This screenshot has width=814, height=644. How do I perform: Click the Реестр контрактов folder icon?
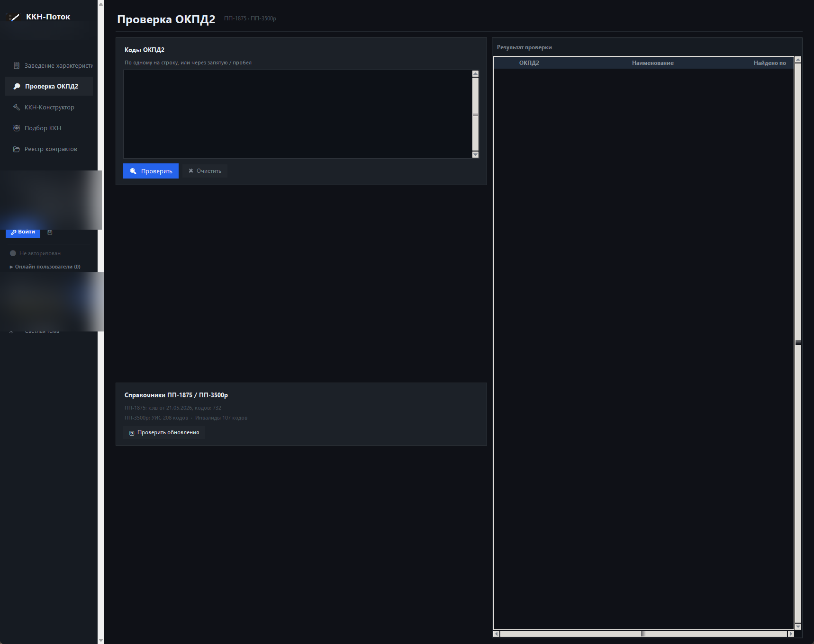[17, 149]
